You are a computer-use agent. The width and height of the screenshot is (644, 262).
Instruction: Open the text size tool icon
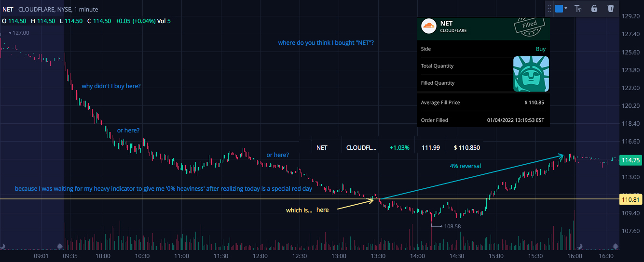pos(578,8)
